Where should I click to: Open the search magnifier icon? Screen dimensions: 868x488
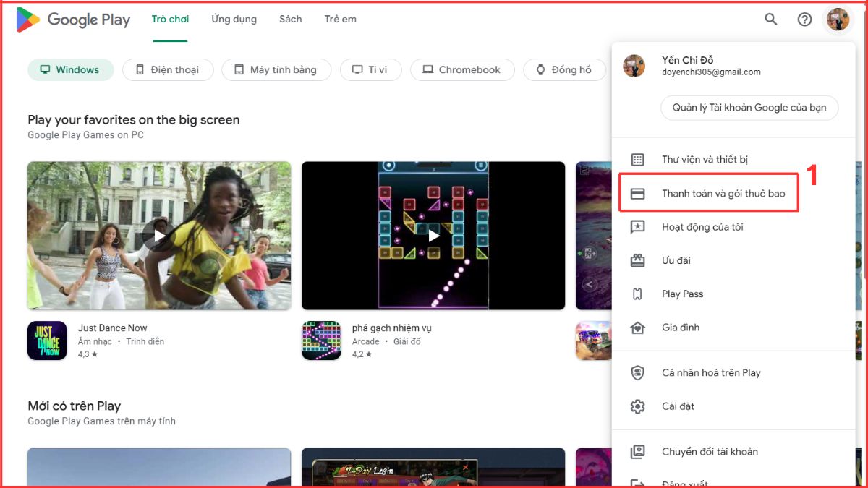[771, 20]
